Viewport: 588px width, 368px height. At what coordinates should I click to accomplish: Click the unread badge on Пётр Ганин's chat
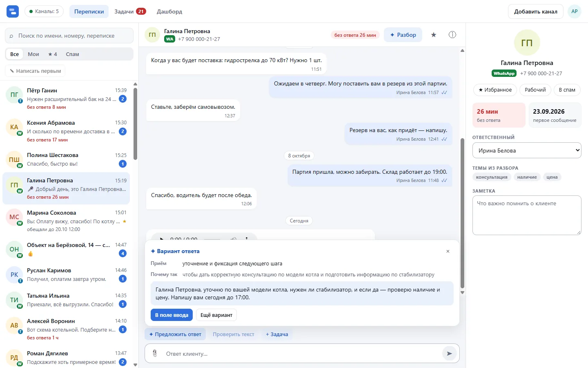click(x=122, y=99)
